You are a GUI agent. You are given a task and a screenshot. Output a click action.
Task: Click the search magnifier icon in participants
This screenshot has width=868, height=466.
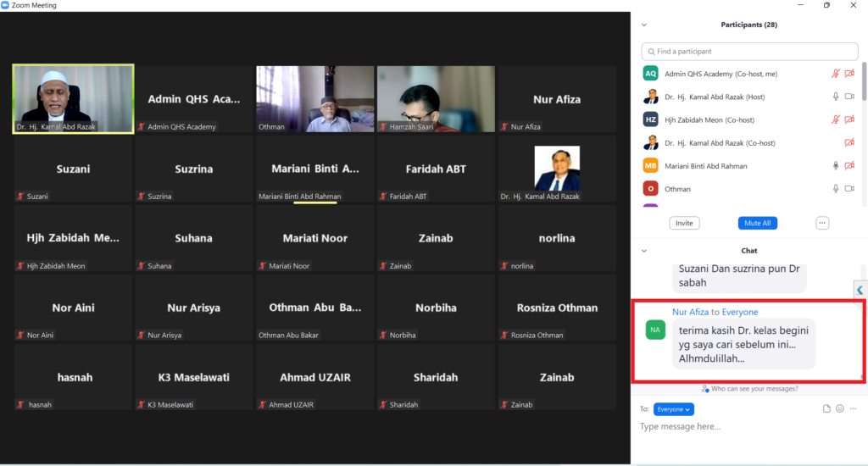point(651,52)
